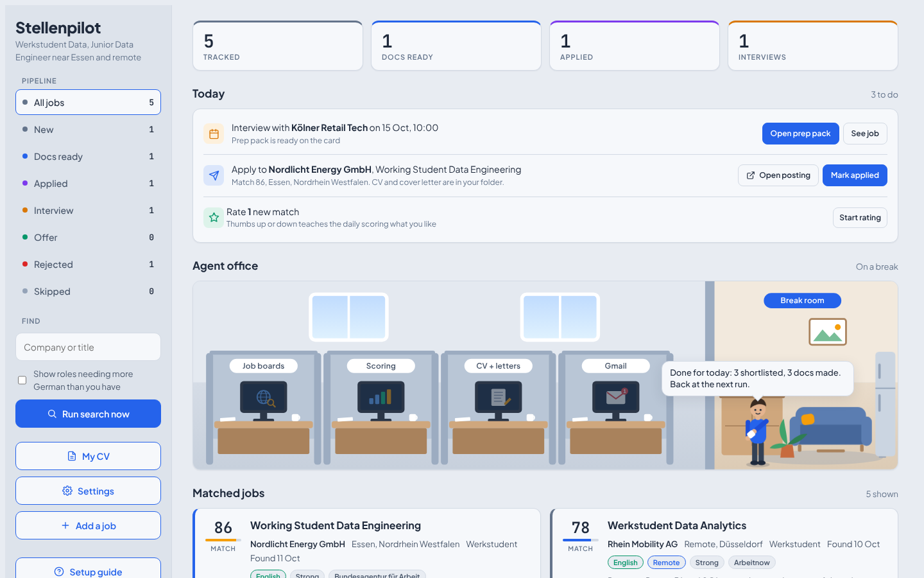Select the All jobs pipeline filter
924x578 pixels.
pyautogui.click(x=88, y=102)
